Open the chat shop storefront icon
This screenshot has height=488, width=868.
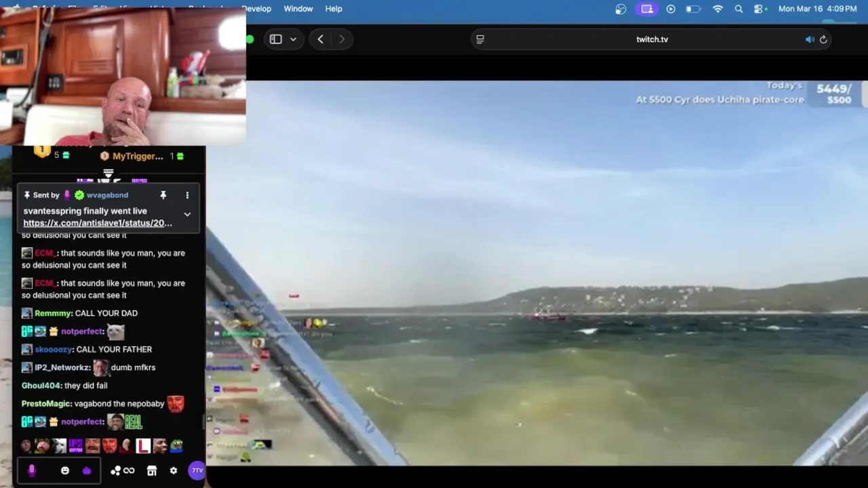click(x=152, y=470)
